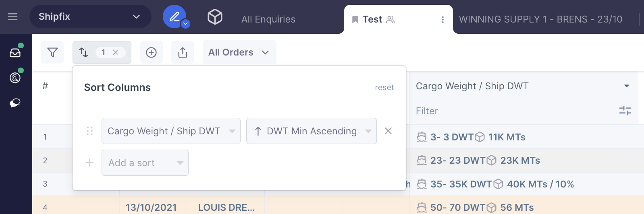Screen dimensions: 644x214
Task: Switch to the All Enquiries tab
Action: click(x=268, y=19)
